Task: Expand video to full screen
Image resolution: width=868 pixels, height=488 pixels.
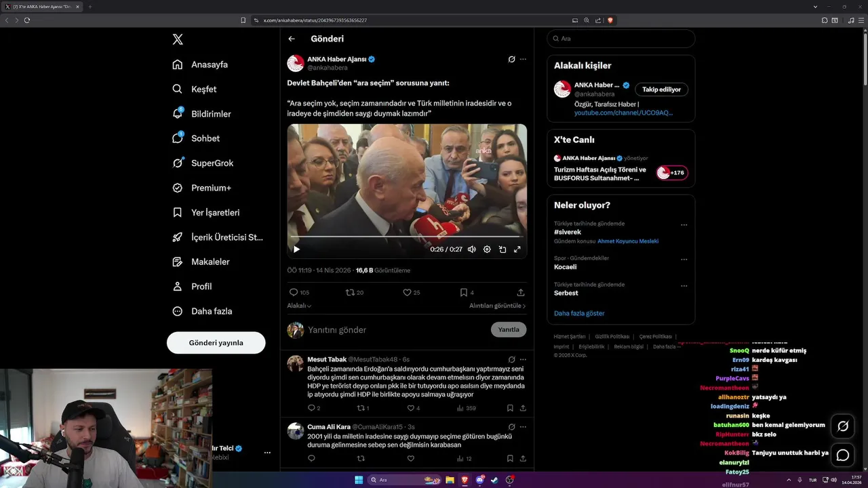Action: pyautogui.click(x=517, y=249)
